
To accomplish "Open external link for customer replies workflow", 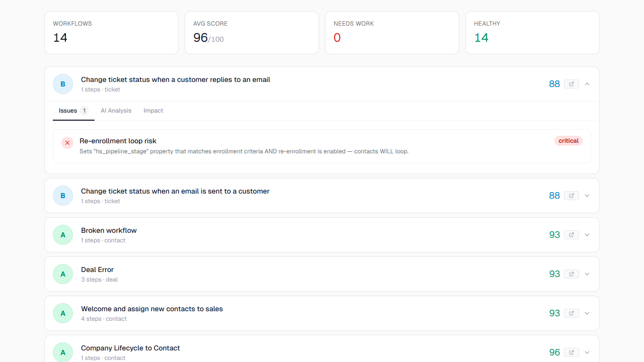I will pyautogui.click(x=571, y=84).
